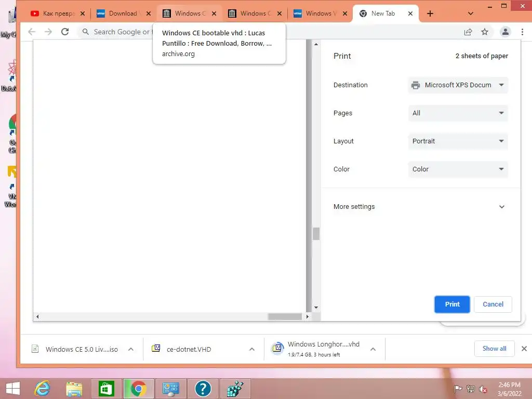Image resolution: width=532 pixels, height=399 pixels.
Task: Open the Windows Store taskbar icon
Action: point(106,389)
